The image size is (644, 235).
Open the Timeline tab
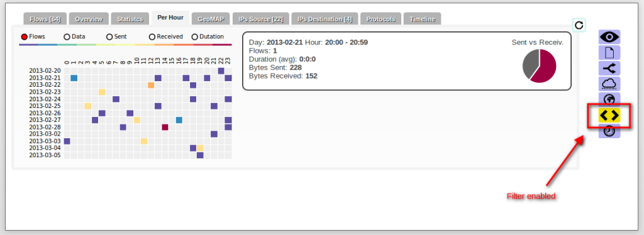pyautogui.click(x=422, y=19)
